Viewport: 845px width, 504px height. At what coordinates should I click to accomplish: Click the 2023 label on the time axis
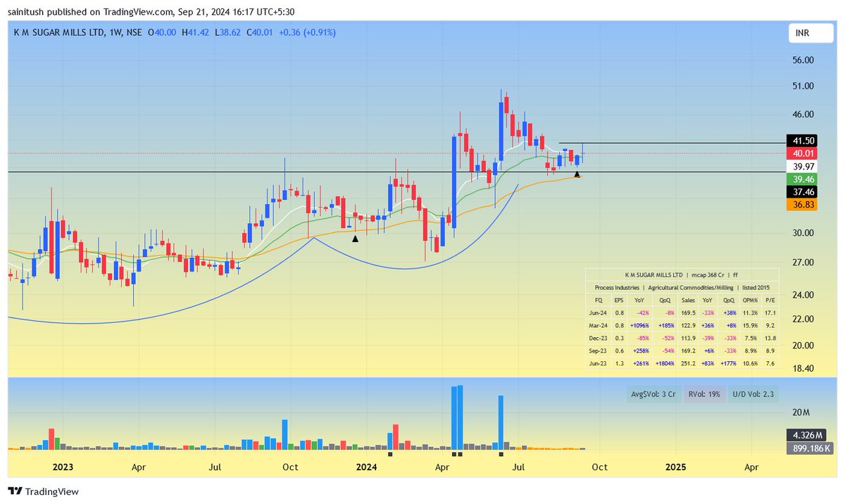[63, 467]
